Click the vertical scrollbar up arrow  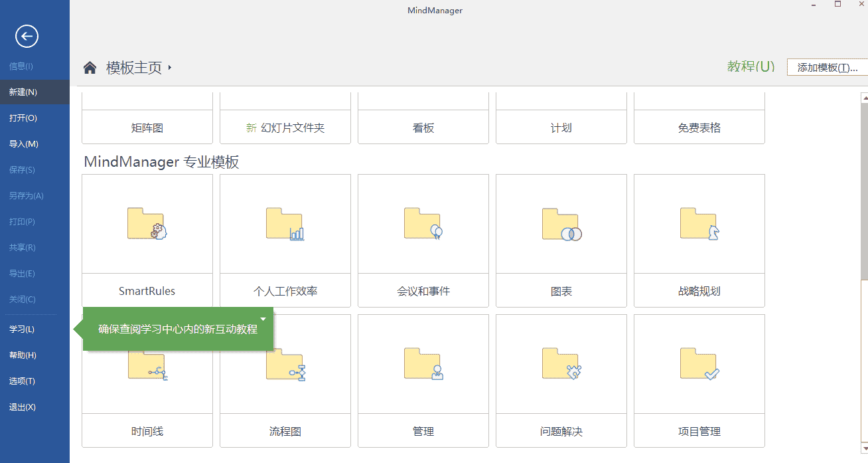point(864,98)
